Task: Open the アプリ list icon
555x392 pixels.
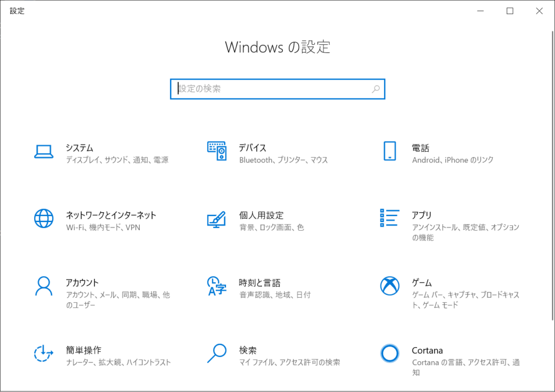Action: pos(390,218)
